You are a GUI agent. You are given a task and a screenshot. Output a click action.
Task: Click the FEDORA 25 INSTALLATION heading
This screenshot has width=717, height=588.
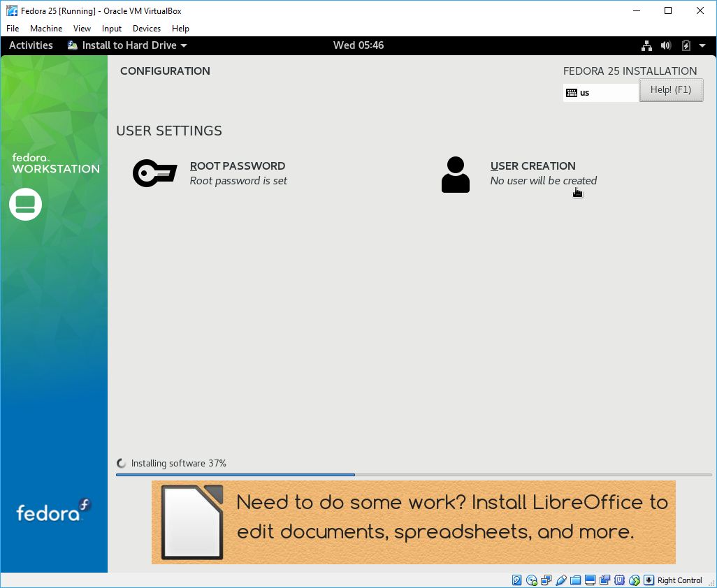pos(630,71)
